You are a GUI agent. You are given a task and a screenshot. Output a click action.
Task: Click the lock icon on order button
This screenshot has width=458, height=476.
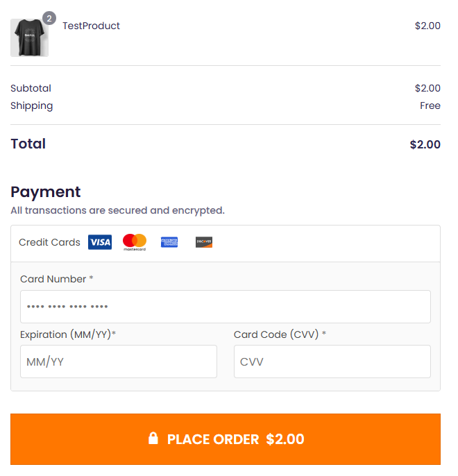pyautogui.click(x=153, y=439)
